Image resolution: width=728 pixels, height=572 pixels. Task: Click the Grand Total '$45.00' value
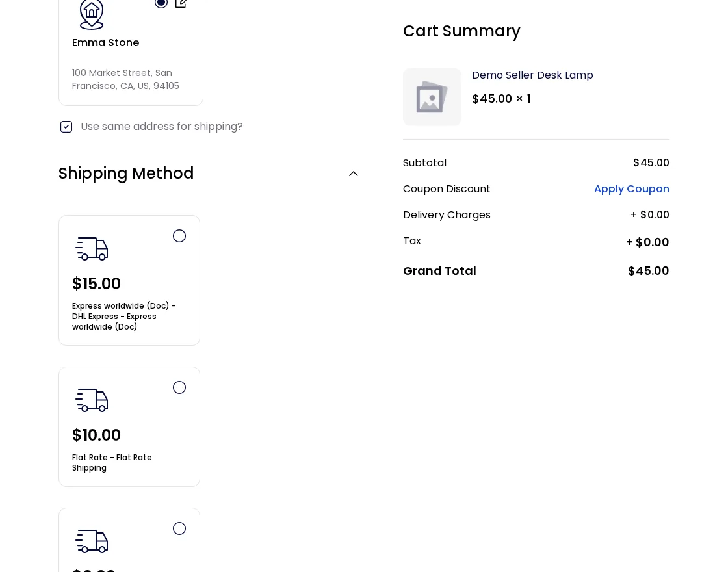[648, 271]
